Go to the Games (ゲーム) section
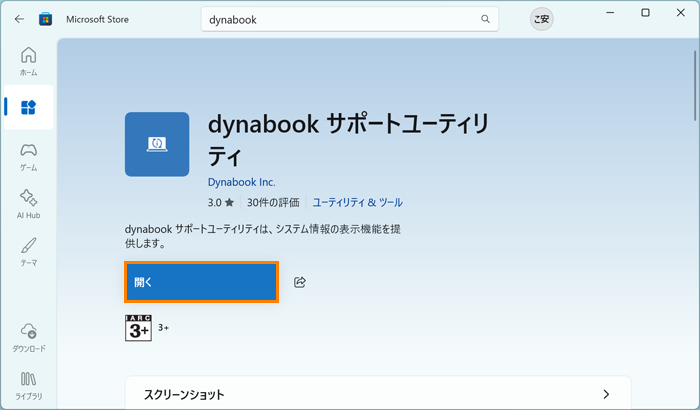Screen dimensions: 700x410 (x=28, y=155)
